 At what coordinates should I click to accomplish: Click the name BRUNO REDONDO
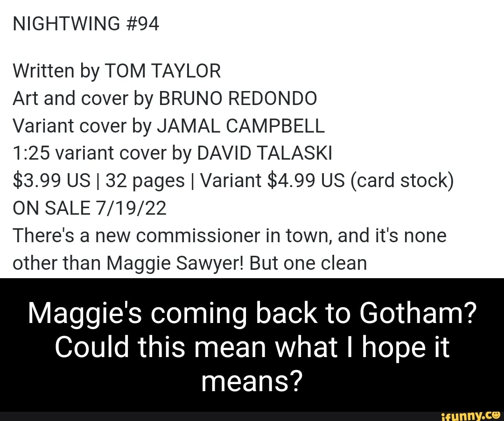(x=238, y=98)
